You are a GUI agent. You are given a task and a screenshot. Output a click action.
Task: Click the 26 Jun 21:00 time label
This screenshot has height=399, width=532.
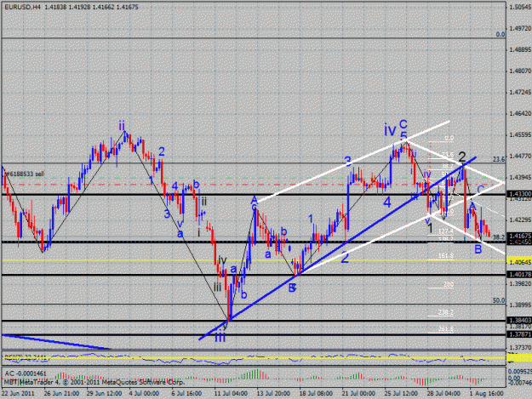click(61, 393)
